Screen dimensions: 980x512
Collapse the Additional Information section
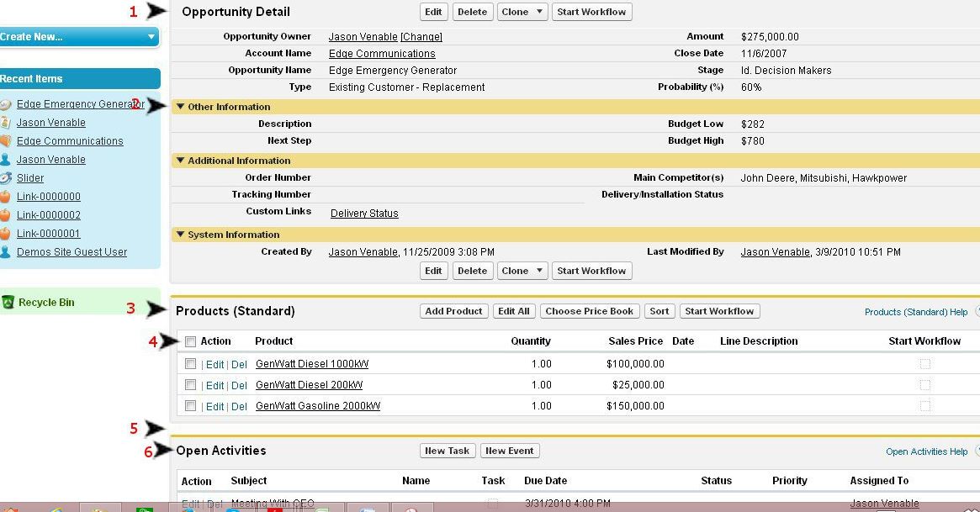(180, 161)
